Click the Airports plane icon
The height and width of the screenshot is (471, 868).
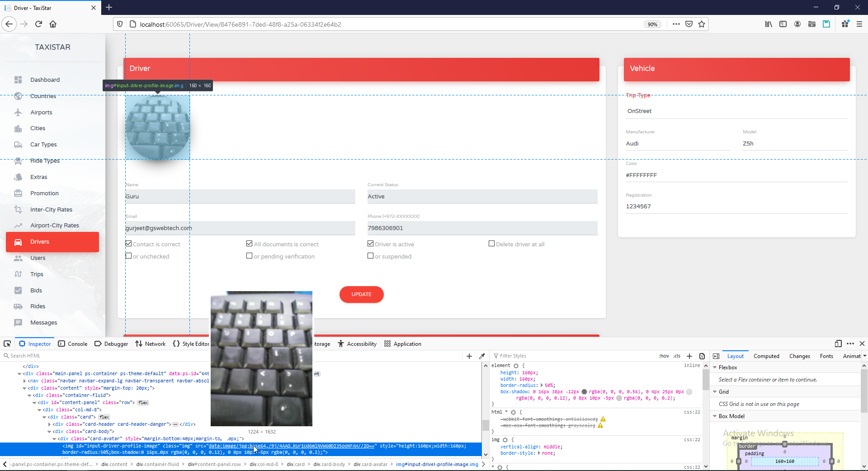coord(18,113)
